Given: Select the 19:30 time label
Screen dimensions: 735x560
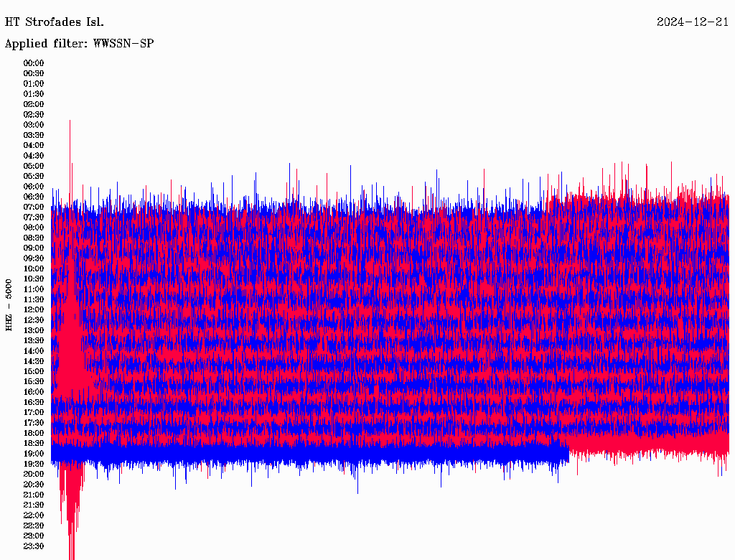Looking at the screenshot, I should click(x=34, y=464).
